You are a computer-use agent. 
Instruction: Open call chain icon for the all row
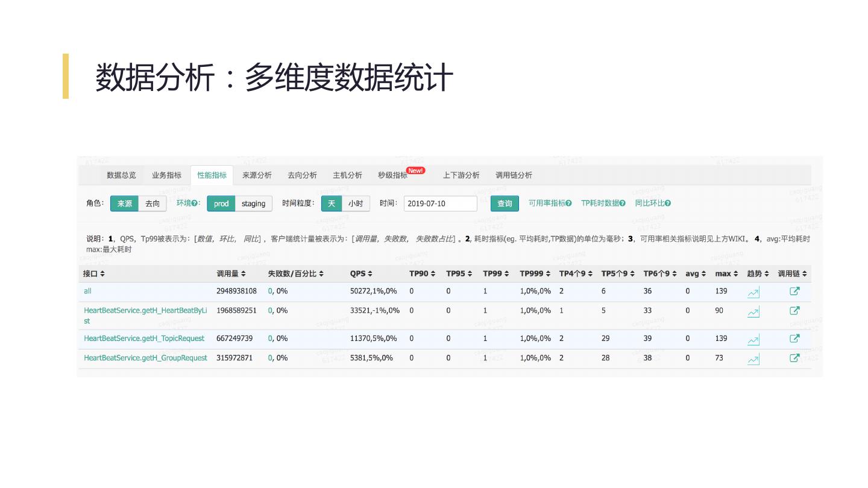tap(794, 292)
